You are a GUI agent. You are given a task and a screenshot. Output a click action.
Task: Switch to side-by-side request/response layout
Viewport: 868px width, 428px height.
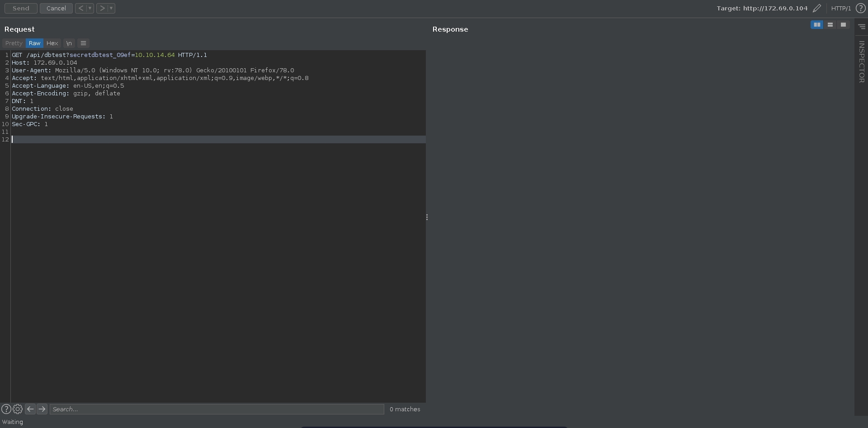(x=817, y=25)
